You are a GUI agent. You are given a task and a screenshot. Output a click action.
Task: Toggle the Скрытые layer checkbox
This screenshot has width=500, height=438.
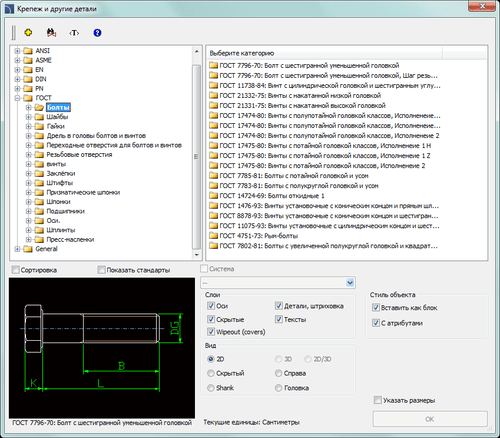(211, 319)
